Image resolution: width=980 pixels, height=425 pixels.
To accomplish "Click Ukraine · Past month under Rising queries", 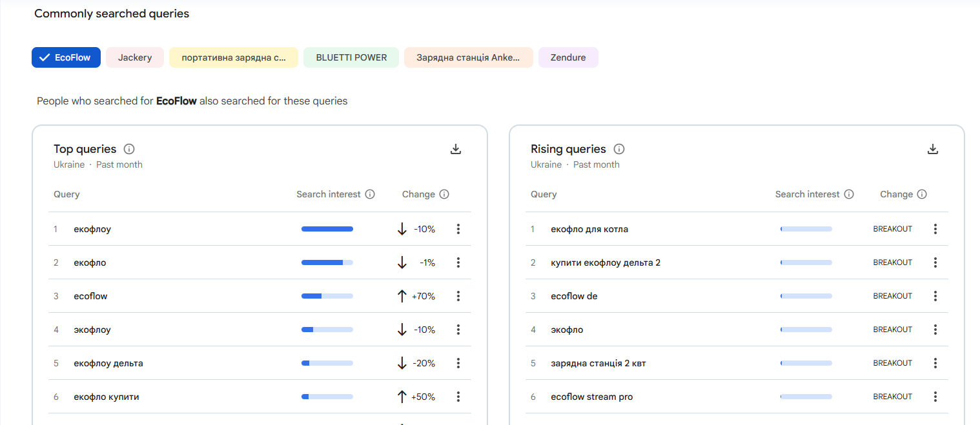I will 575,164.
